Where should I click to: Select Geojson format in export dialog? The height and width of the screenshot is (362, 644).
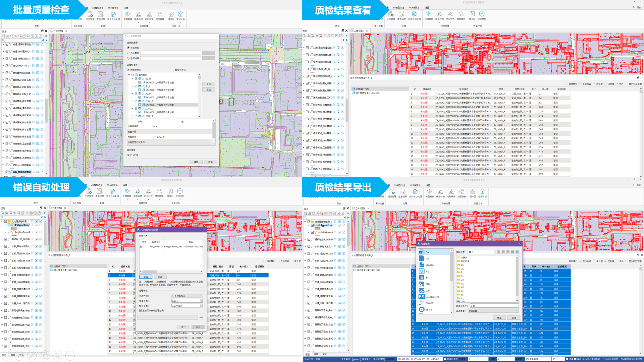click(x=429, y=265)
